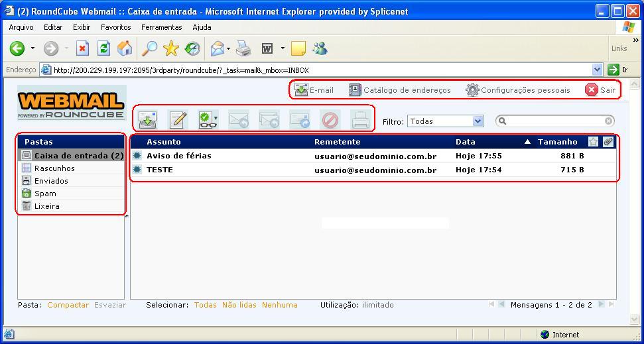Open the Ferramentas menu
Image resolution: width=644 pixels, height=344 pixels.
161,27
